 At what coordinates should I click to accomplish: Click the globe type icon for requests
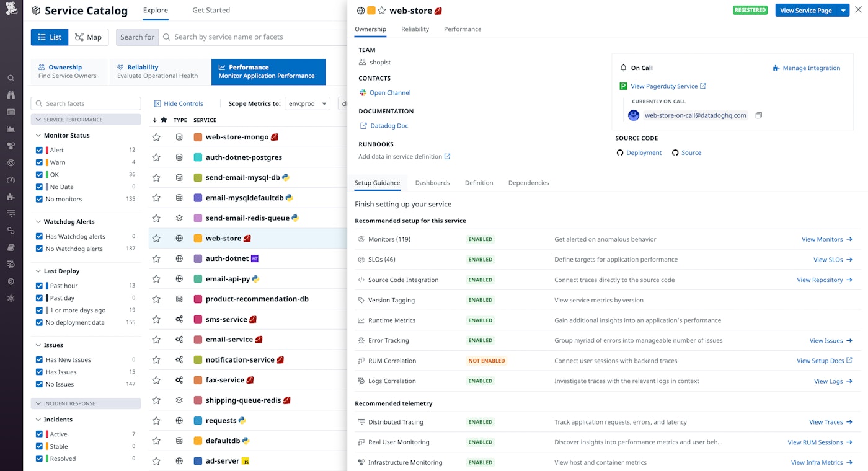pyautogui.click(x=179, y=420)
